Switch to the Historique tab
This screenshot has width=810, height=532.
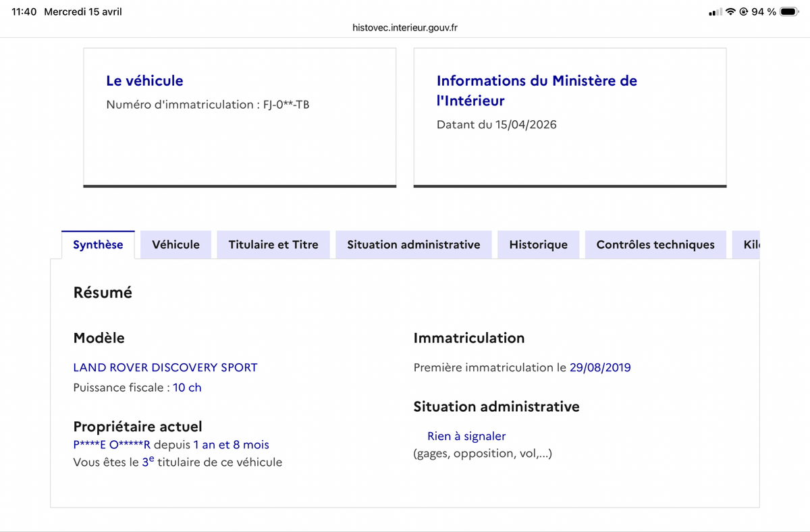[x=539, y=244]
